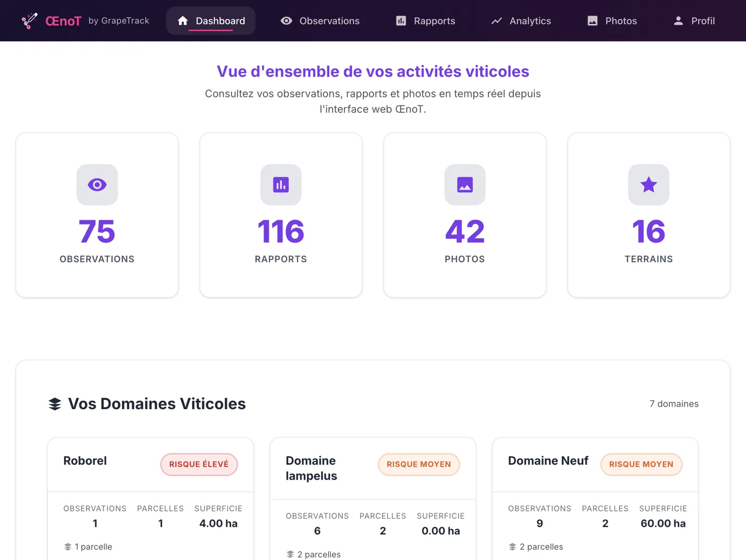Click the 2 parcelles label under Domaine Neuf
Screen dimensions: 746x560
click(536, 547)
